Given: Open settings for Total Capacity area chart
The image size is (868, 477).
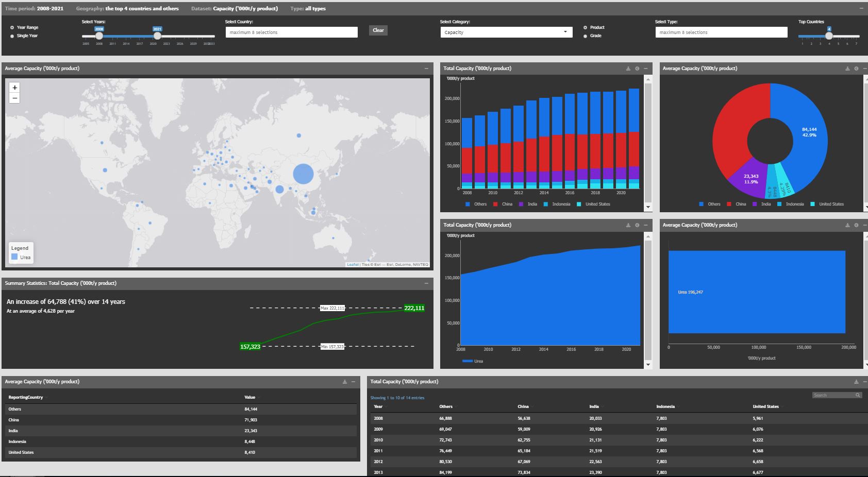Looking at the screenshot, I should (637, 225).
